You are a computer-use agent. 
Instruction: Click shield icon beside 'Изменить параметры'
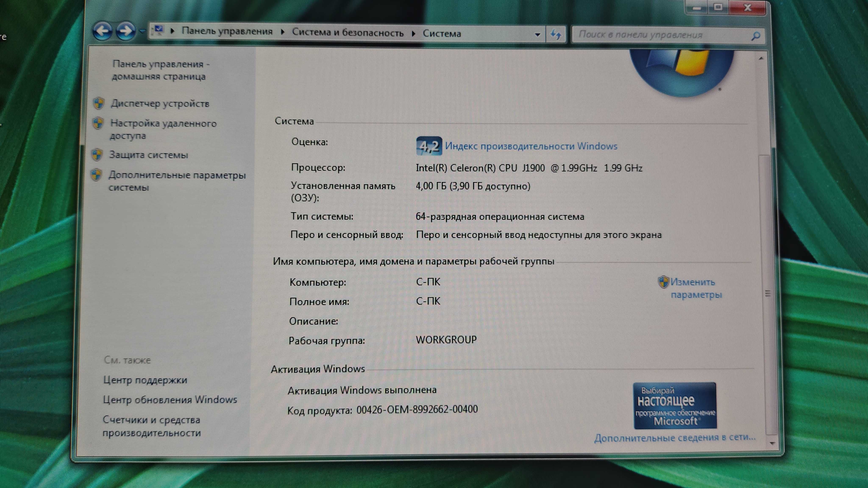click(x=663, y=282)
